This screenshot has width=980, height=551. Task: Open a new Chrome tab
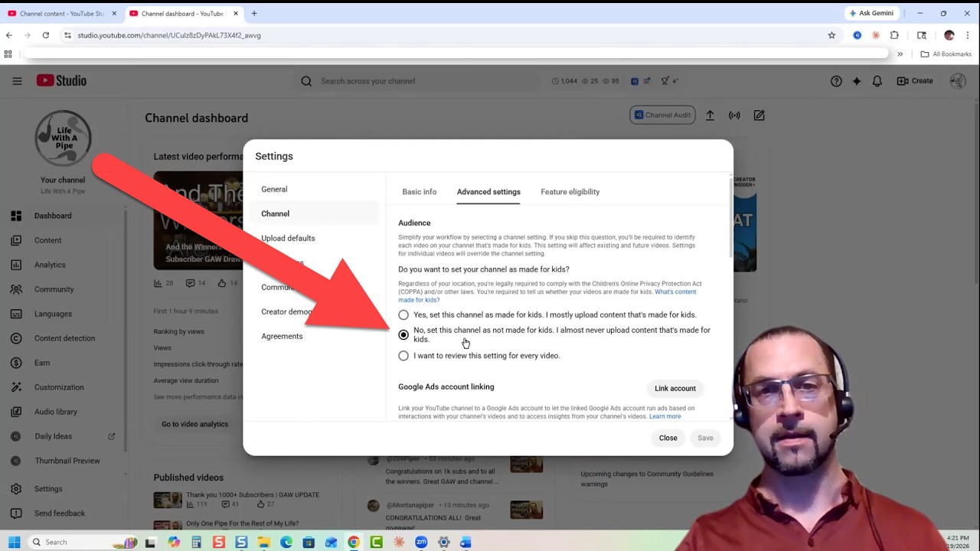click(254, 14)
